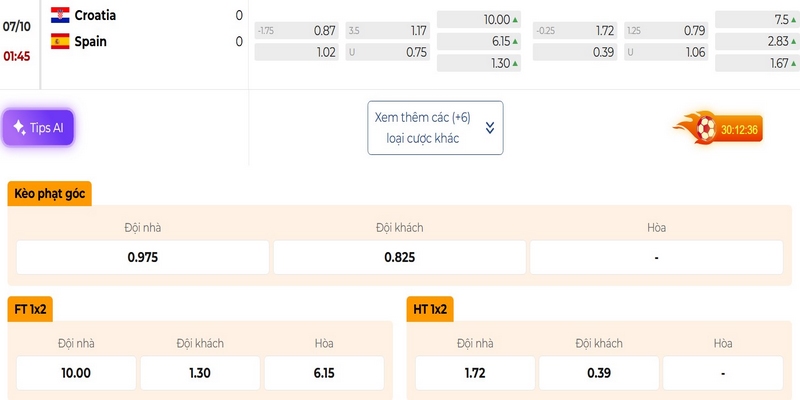Screen dimensions: 800x400
Task: Click the Croatia flag icon
Action: click(x=60, y=15)
